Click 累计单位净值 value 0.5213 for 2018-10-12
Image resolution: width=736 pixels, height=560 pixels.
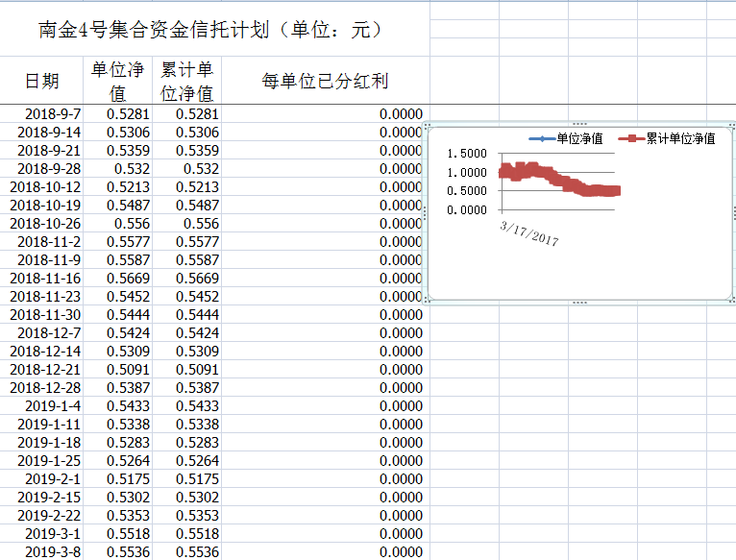[x=186, y=186]
